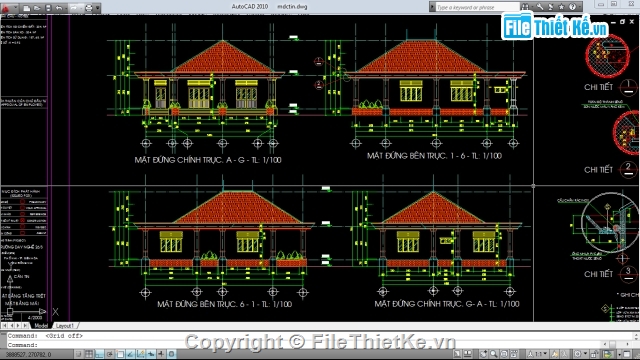
Task: Open the redo history dropdown arrow
Action: (x=81, y=8)
